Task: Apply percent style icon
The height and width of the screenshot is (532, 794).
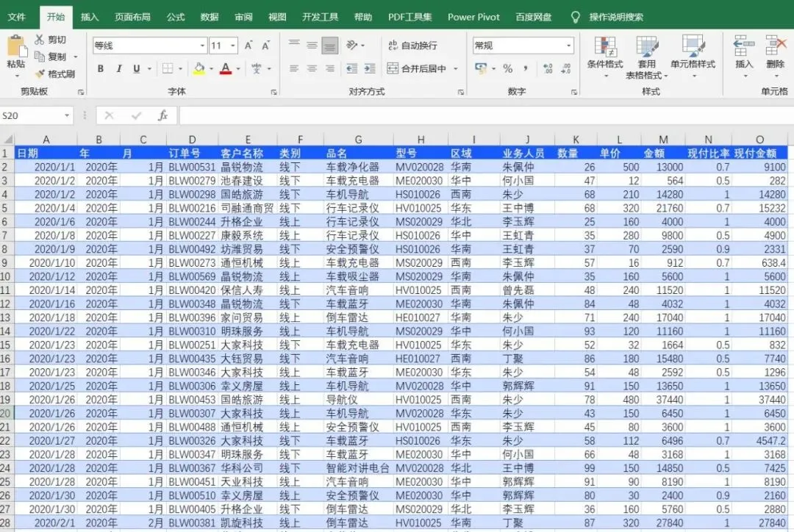Action: coord(508,68)
